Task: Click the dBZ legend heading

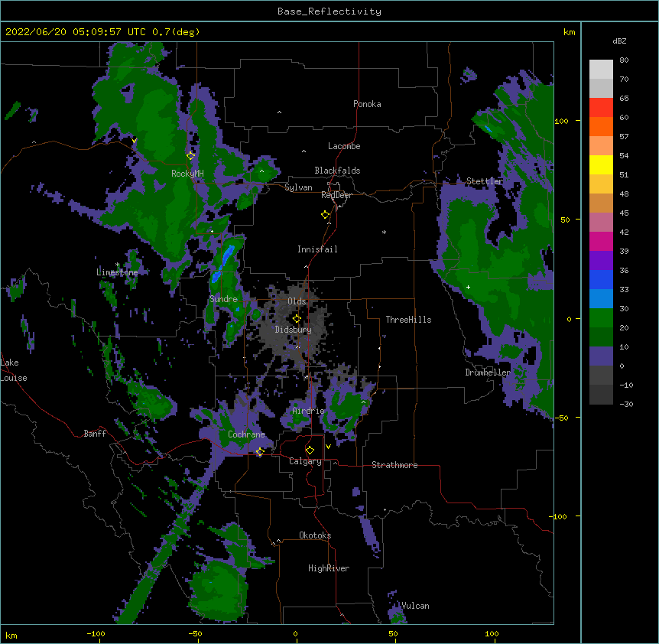Action: tap(619, 41)
